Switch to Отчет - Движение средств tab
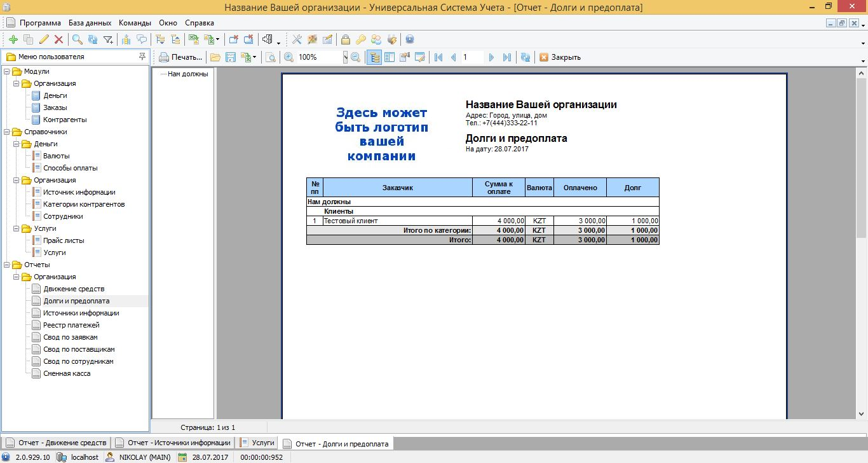Screen dimensions: 868x463 click(56, 443)
